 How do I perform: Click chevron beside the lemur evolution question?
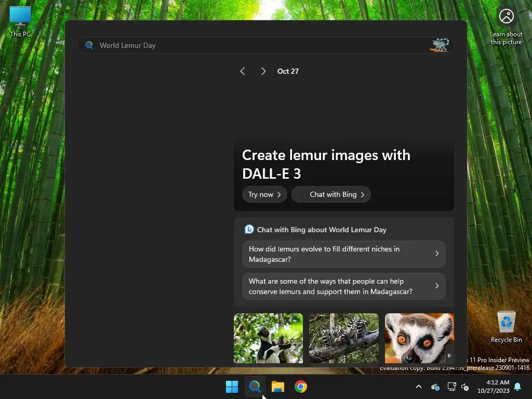tap(437, 254)
